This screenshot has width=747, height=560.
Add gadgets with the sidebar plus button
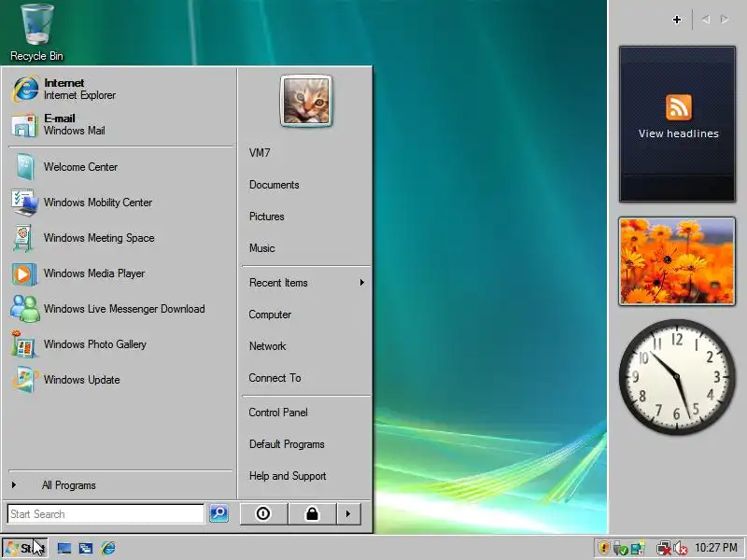tap(676, 20)
